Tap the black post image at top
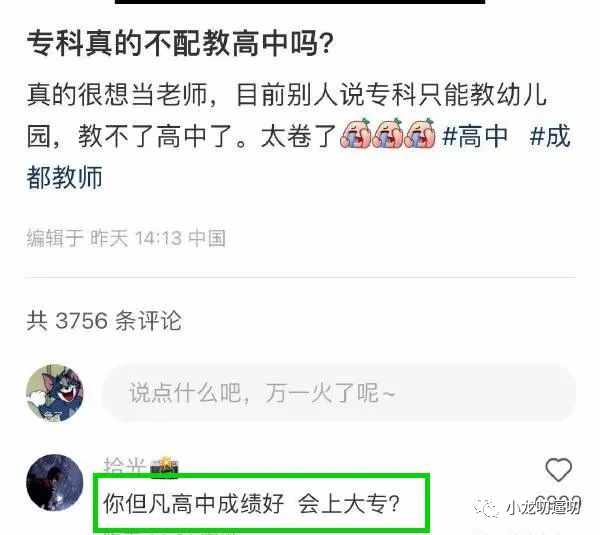This screenshot has width=600, height=535. click(300, 2)
